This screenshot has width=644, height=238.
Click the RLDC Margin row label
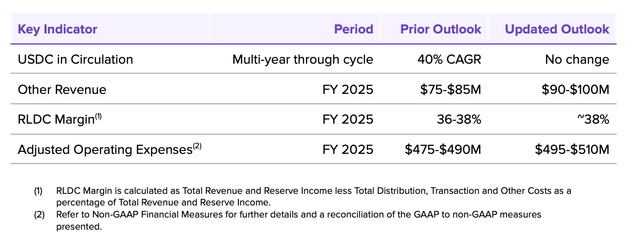[x=59, y=119]
